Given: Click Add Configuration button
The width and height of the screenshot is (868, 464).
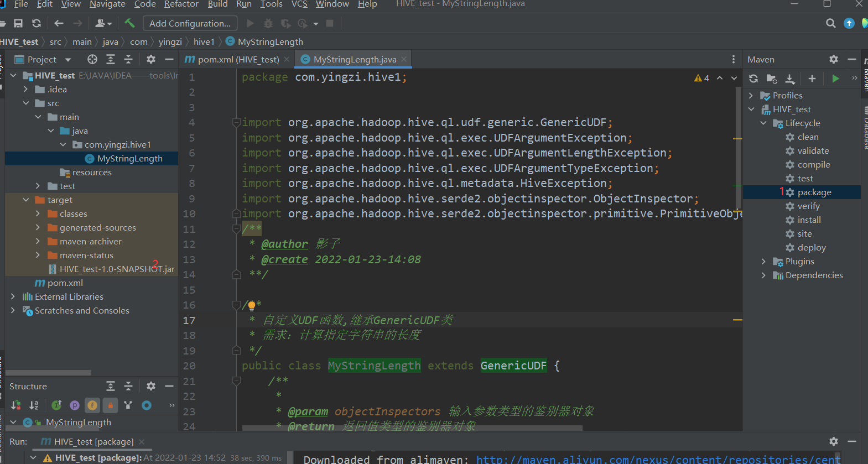Looking at the screenshot, I should [x=190, y=23].
